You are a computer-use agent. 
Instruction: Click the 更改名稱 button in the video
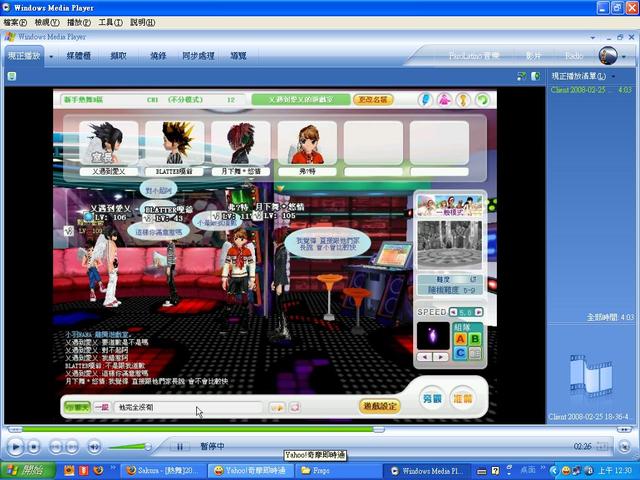click(x=373, y=100)
